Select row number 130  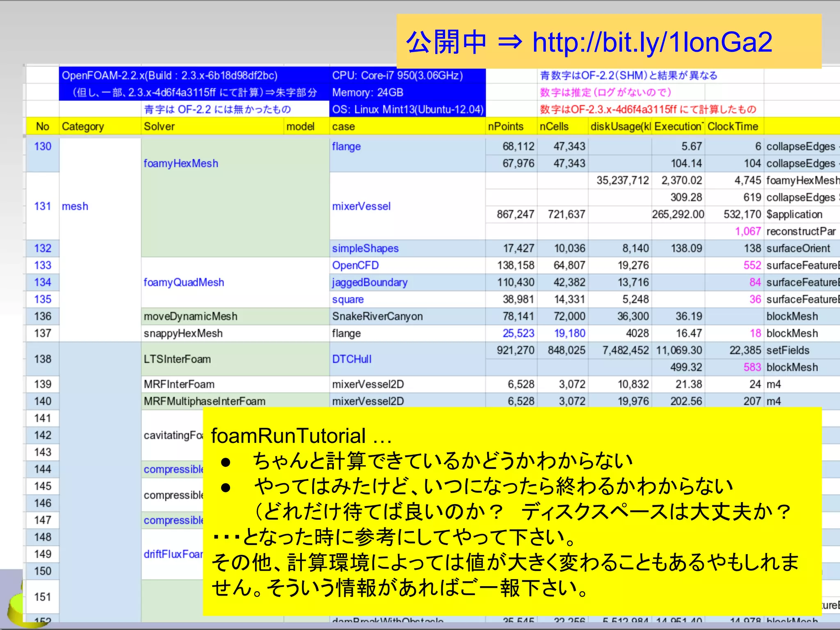[43, 155]
